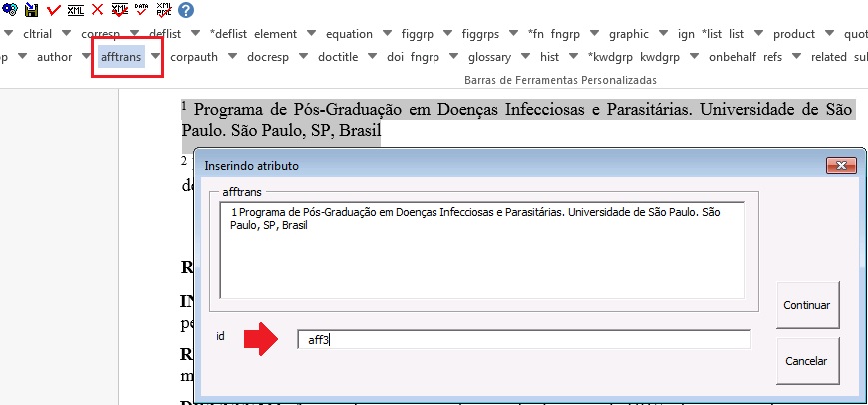Click the DATA check icon

(x=141, y=9)
